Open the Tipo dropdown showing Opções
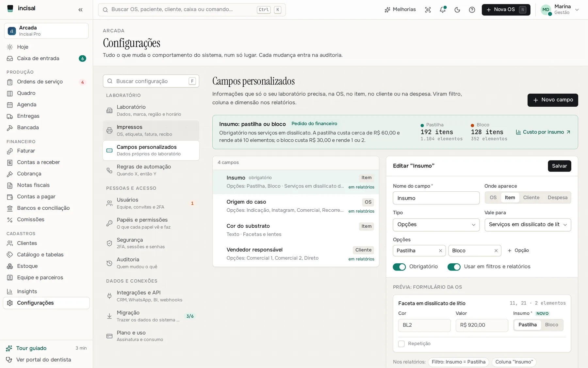Image resolution: width=588 pixels, height=368 pixels. pos(436,225)
